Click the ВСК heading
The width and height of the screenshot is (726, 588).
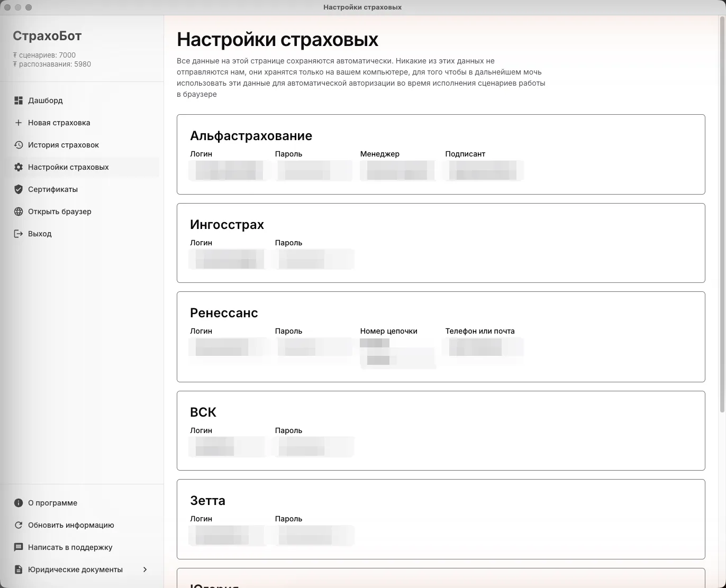point(203,412)
